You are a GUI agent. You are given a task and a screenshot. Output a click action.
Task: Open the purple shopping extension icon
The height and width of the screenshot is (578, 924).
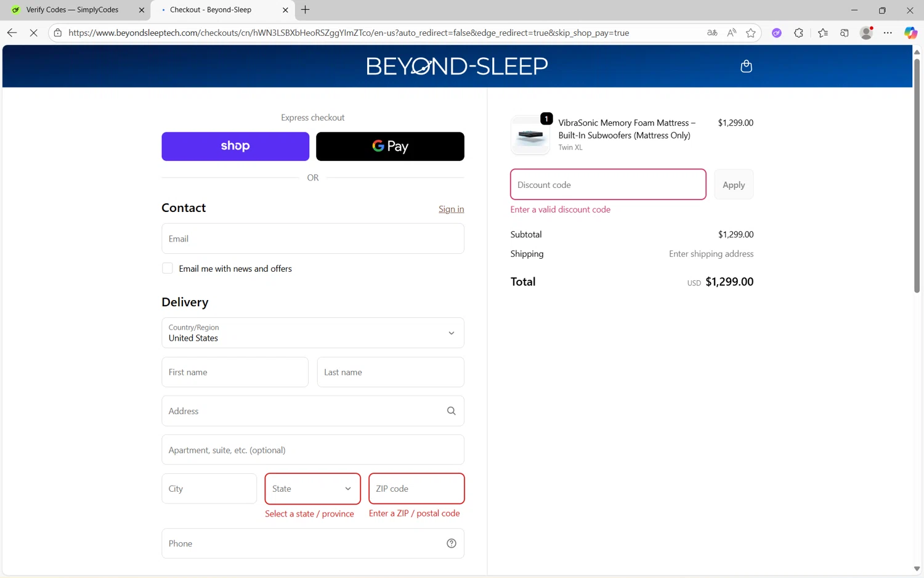pos(777,33)
